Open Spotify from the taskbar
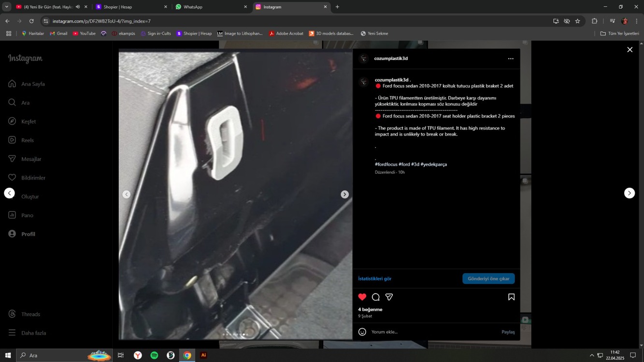This screenshot has width=644, height=362. [x=154, y=355]
